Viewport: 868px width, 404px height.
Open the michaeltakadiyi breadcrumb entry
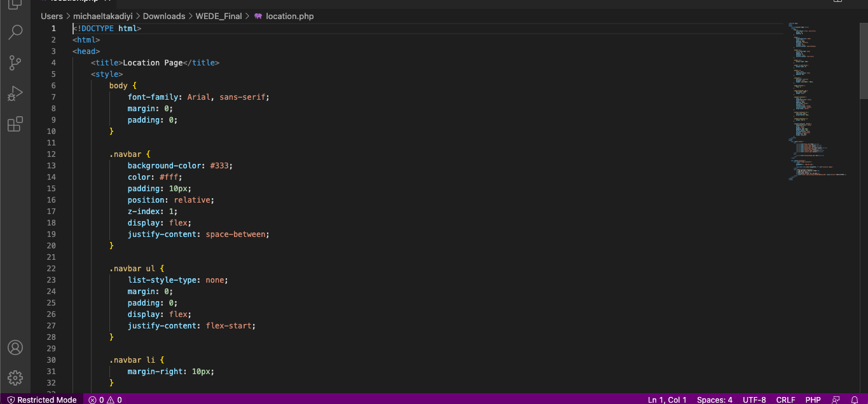(102, 16)
